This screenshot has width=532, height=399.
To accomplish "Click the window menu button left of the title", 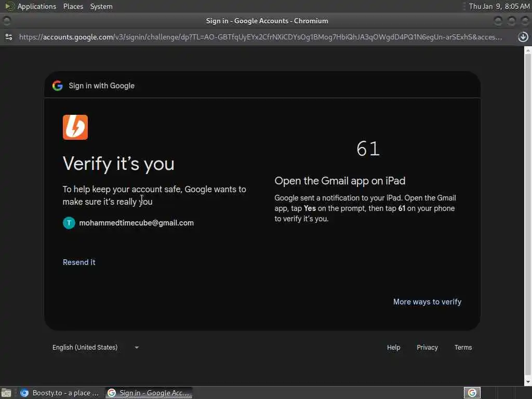I will click(6, 21).
